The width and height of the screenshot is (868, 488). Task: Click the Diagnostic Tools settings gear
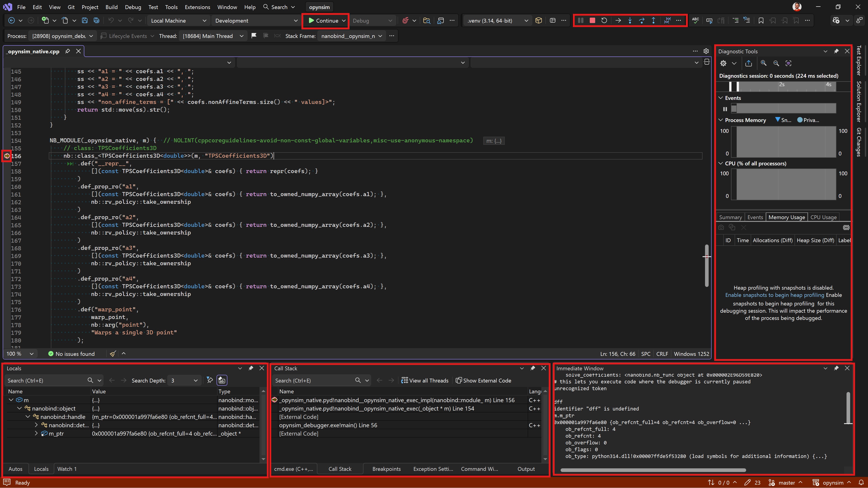pyautogui.click(x=723, y=63)
